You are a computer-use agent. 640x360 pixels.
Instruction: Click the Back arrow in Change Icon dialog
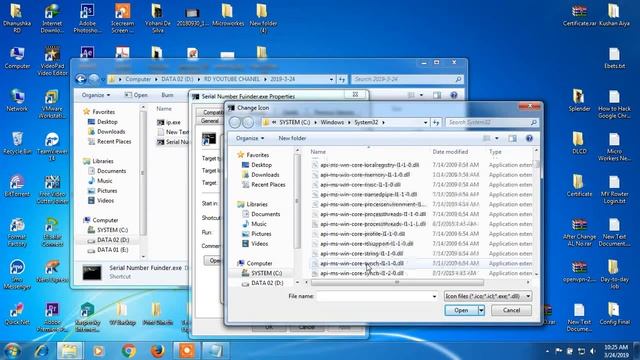click(235, 122)
